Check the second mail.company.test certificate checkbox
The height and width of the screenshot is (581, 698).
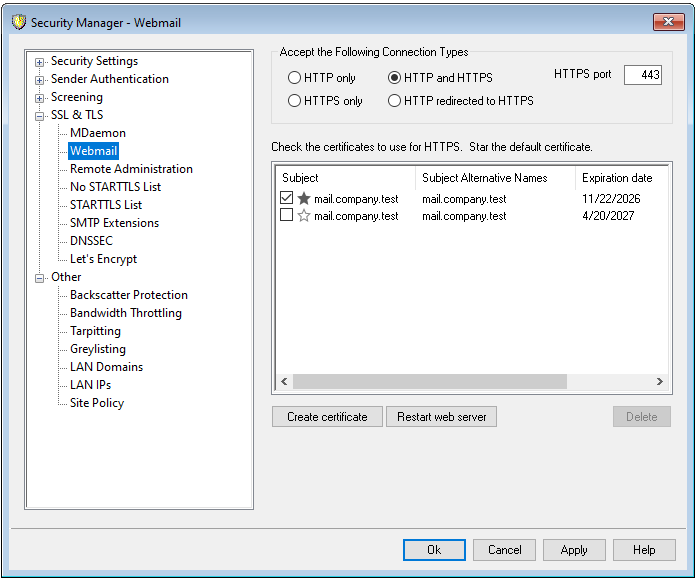click(287, 216)
